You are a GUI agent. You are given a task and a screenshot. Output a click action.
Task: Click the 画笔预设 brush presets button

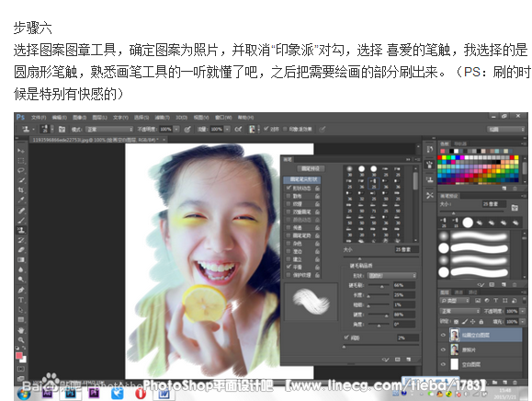pyautogui.click(x=311, y=168)
